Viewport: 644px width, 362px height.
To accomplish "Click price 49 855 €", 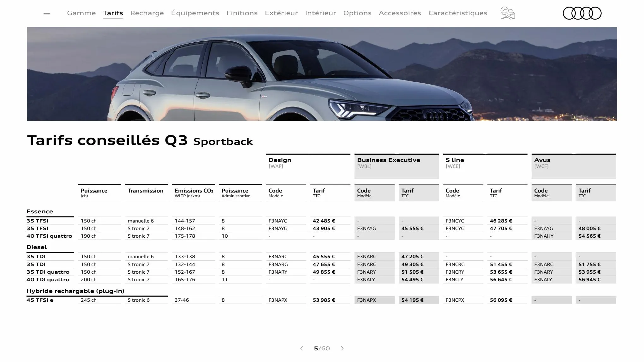I will [x=324, y=272].
